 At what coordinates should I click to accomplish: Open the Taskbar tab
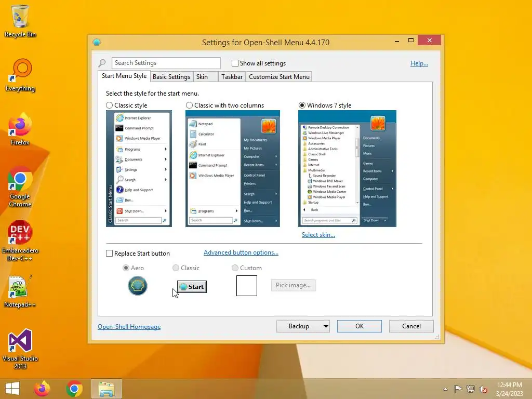(232, 77)
